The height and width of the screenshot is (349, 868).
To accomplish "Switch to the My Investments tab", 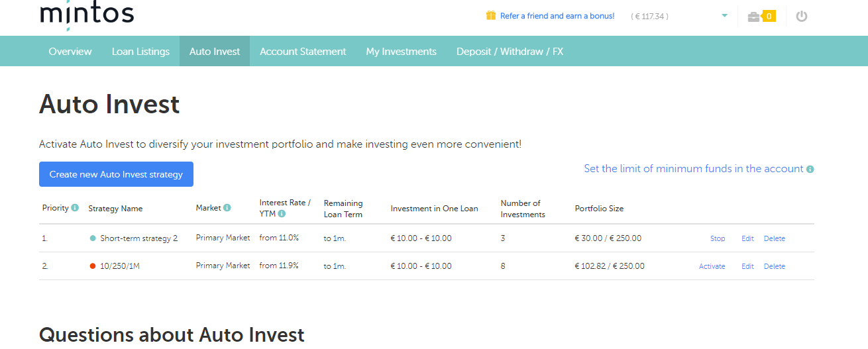I will point(401,52).
